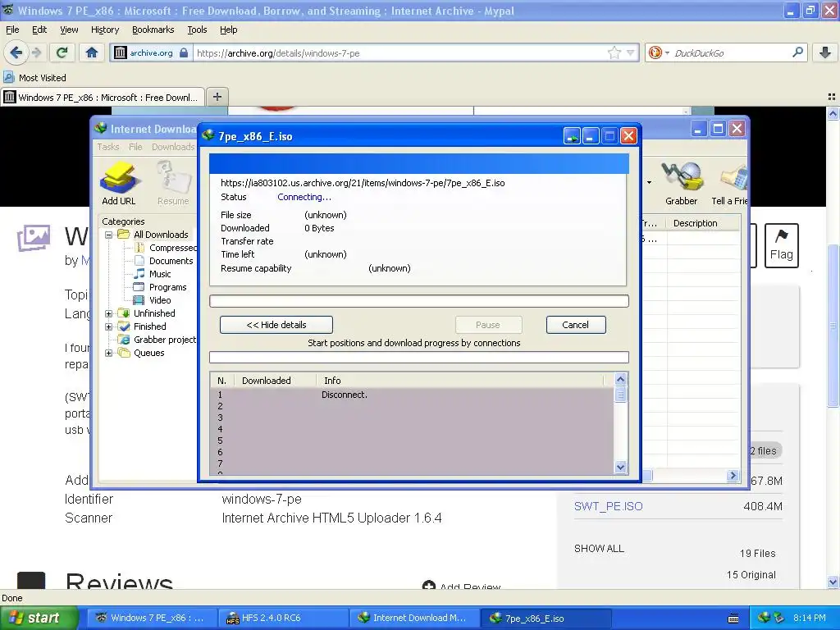840x630 pixels.
Task: Open the Downloads menu in IDM window
Action: [x=173, y=147]
